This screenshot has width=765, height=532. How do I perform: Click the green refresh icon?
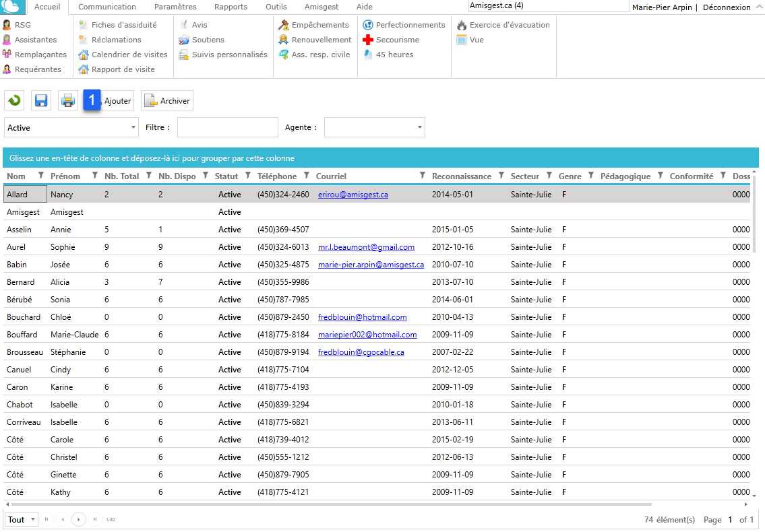coord(14,101)
